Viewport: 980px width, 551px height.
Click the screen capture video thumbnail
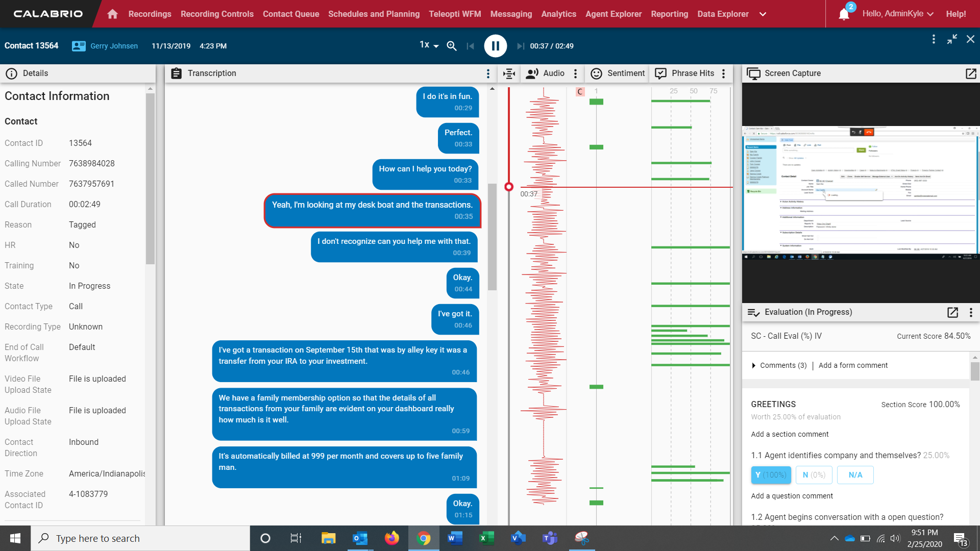[x=861, y=193]
